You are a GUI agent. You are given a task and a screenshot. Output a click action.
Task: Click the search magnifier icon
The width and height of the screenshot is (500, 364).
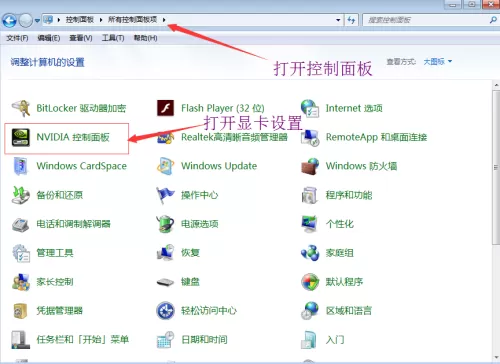click(493, 20)
